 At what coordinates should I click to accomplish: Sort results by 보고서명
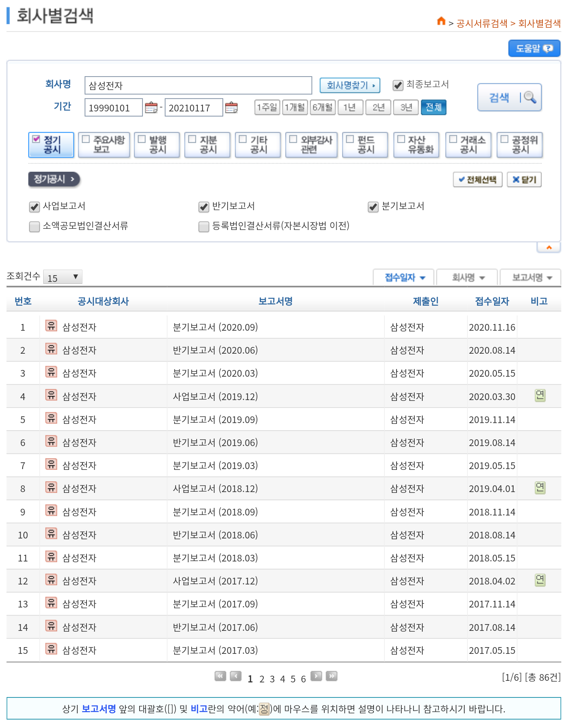531,278
